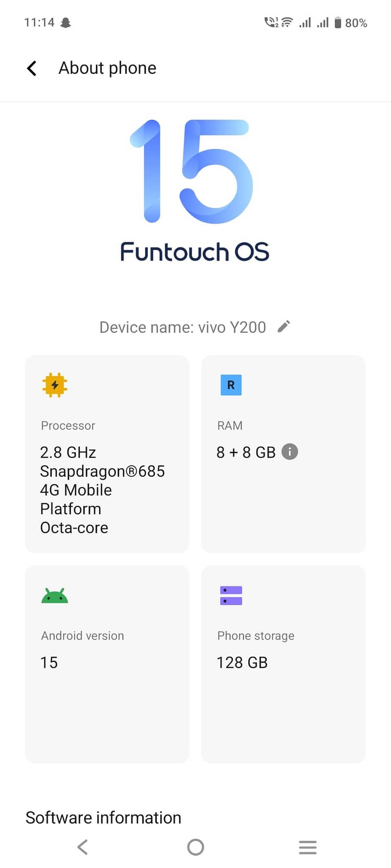Tap the RAM info icon
The image size is (391, 868).
coord(290,452)
